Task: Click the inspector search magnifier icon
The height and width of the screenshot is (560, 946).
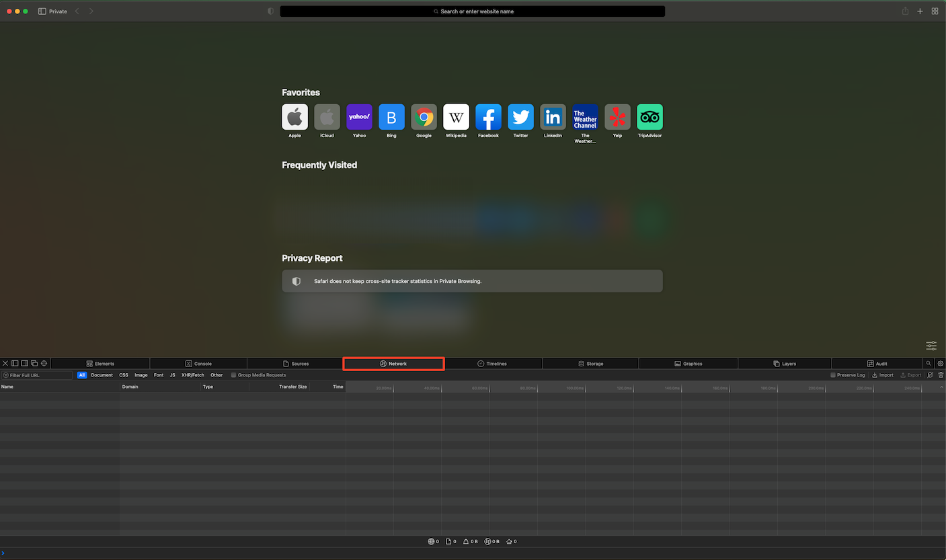Action: click(929, 364)
